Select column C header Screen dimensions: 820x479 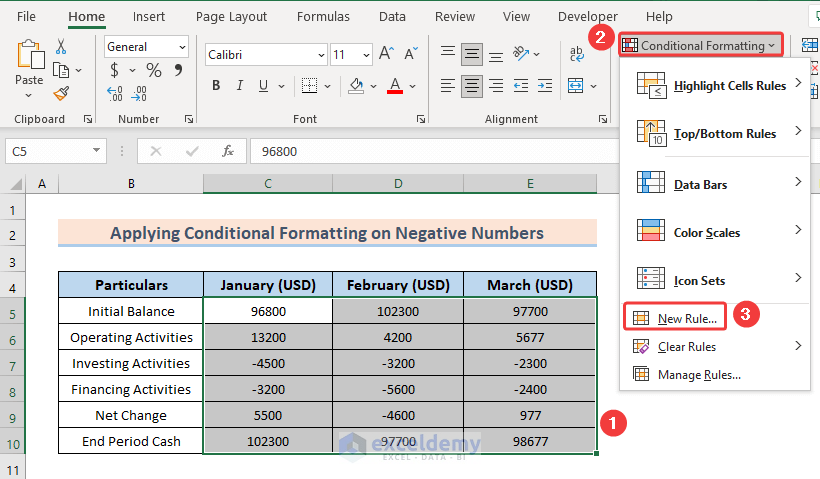(x=268, y=184)
